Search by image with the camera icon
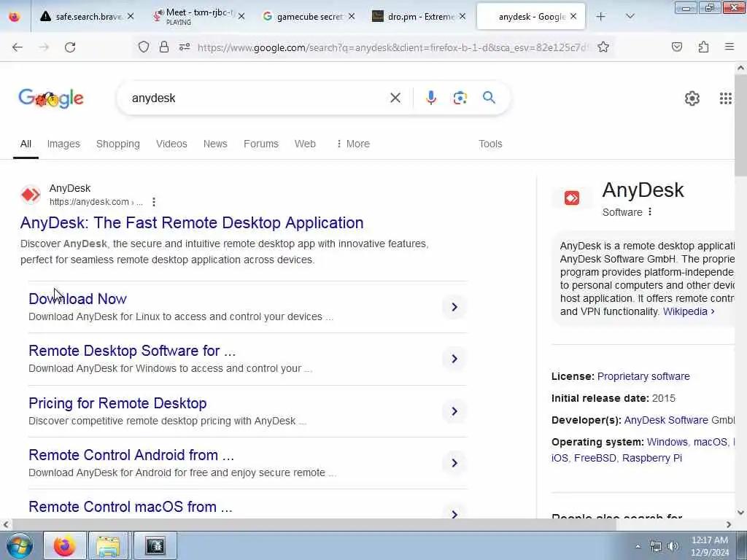 (460, 98)
